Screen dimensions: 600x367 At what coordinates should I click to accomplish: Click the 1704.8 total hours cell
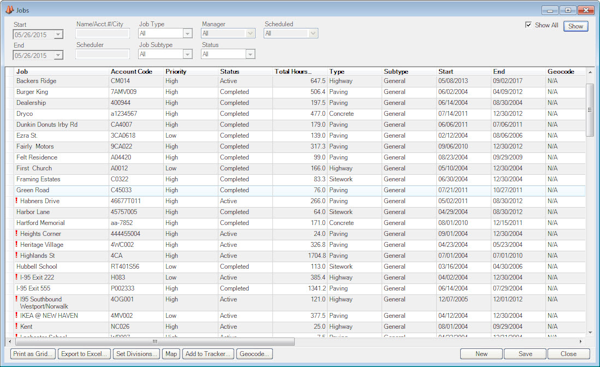[300, 255]
